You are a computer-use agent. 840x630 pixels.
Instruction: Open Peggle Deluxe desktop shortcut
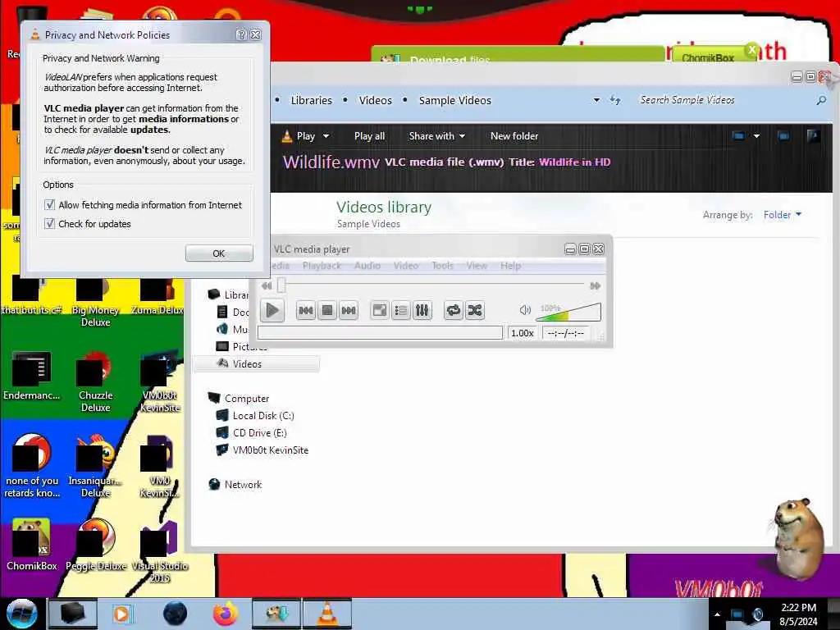(96, 545)
